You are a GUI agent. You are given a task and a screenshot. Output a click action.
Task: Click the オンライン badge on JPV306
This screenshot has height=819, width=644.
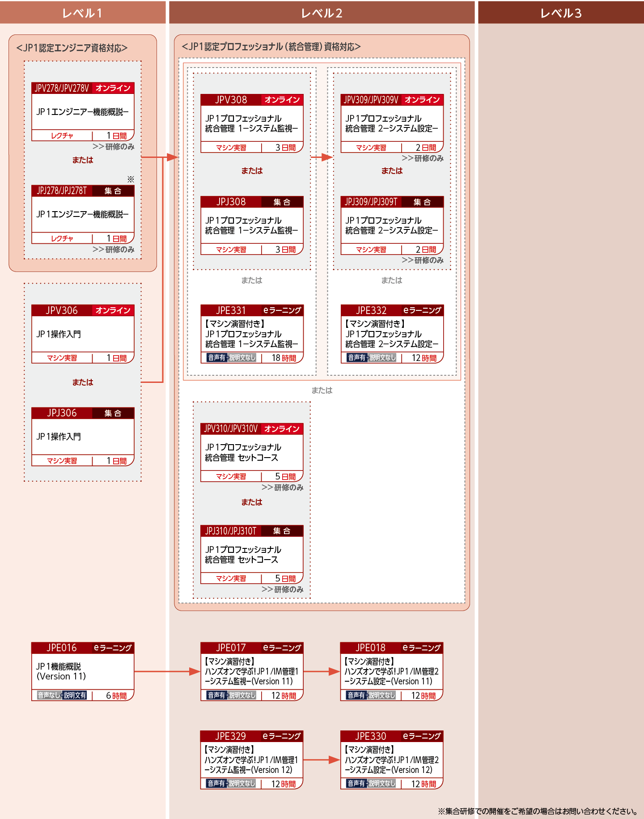coord(113,310)
